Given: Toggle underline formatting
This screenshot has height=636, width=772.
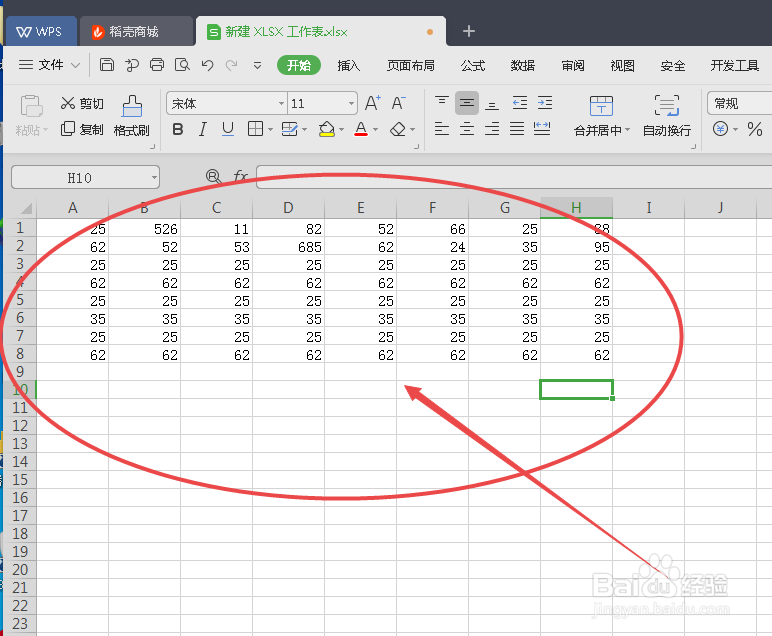Looking at the screenshot, I should pos(227,129).
